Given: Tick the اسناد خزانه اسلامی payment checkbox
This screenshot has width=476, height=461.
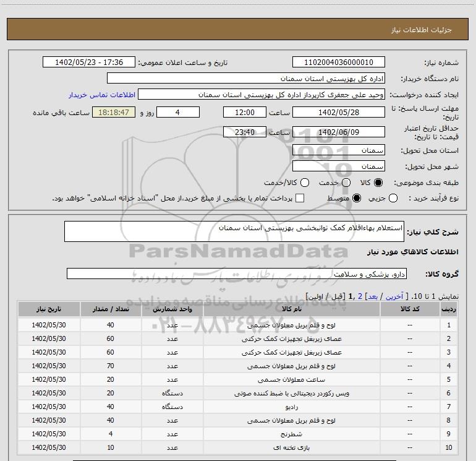Looking at the screenshot, I should pyautogui.click(x=300, y=198).
